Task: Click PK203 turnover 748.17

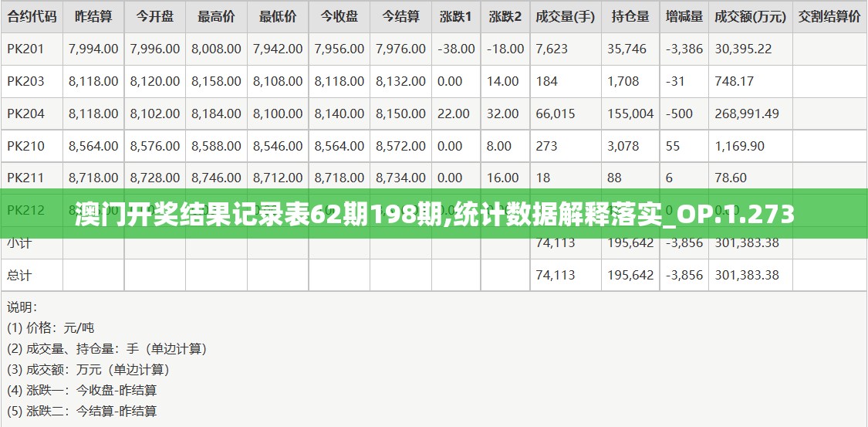Action: click(734, 81)
